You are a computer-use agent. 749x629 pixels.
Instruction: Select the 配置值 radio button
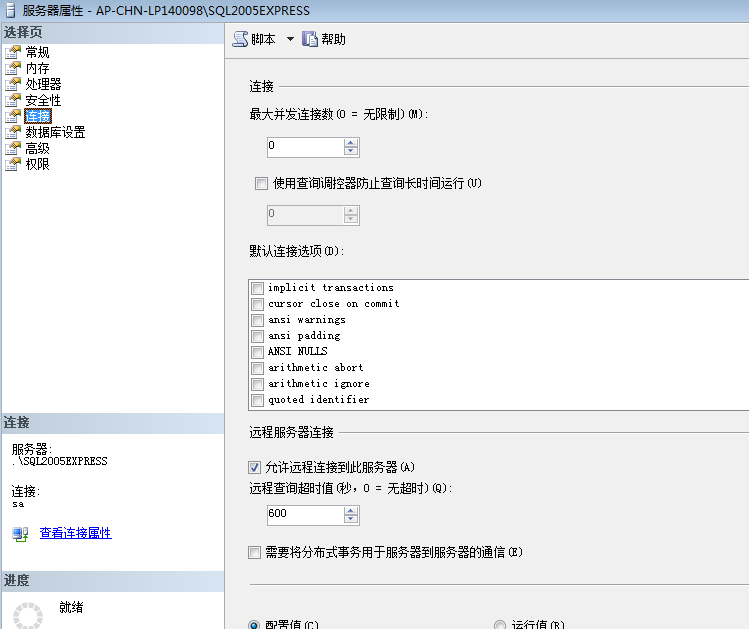coord(254,625)
